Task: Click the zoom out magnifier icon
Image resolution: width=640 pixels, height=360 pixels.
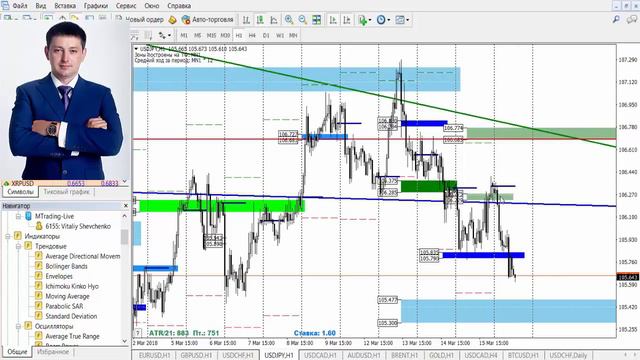Action: (302, 20)
